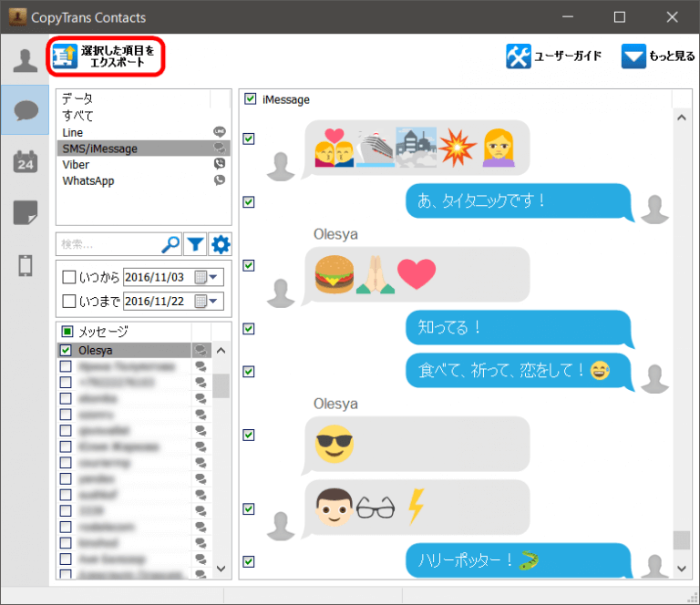The width and height of the screenshot is (700, 605).
Task: Select 'Line' in the data list
Action: (x=144, y=132)
